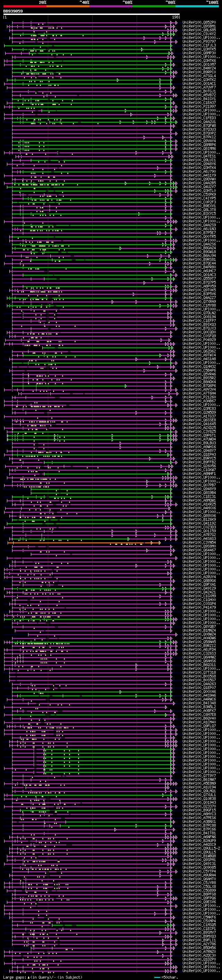The width and height of the screenshot is (222, 980).
Task: Open hit UniRef100_Q8S9B4
Action: coord(199,493)
